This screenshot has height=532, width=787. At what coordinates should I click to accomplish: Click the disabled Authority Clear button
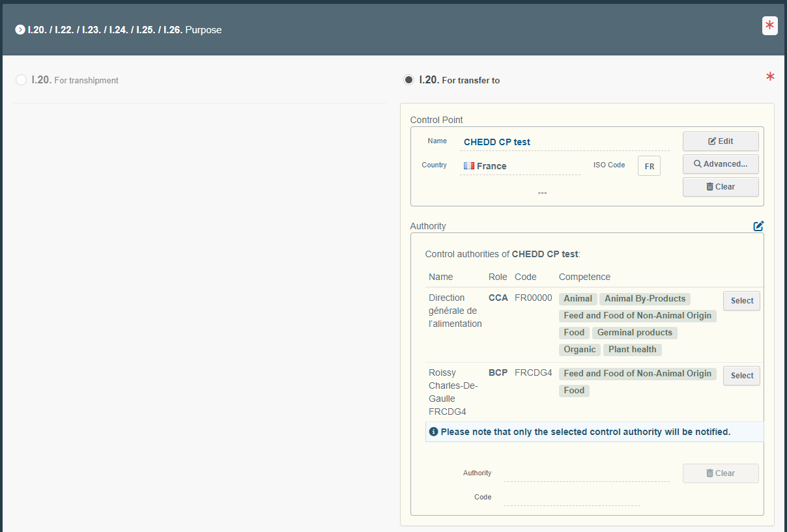pos(720,473)
